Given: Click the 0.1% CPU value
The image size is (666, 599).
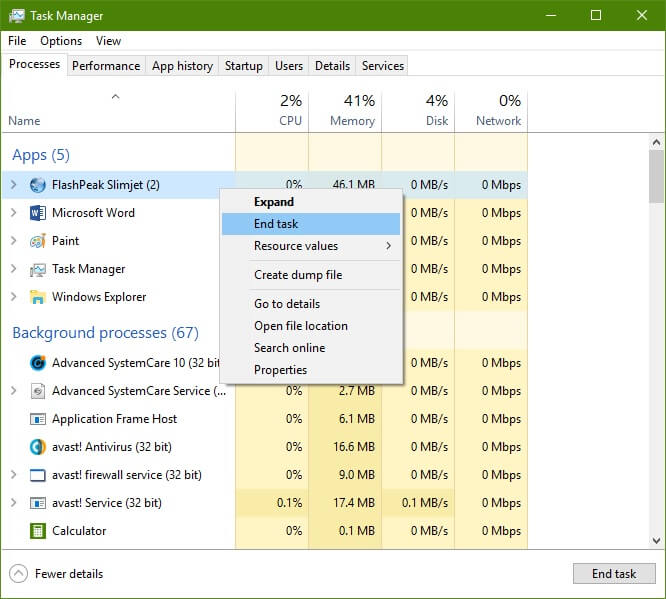Looking at the screenshot, I should point(289,503).
